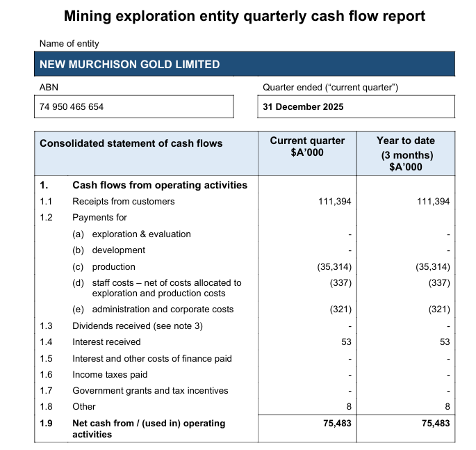This screenshot has height=450, width=476.
Task: Select the NEW MURCHISON GOLD LIMITED entity banner
Action: click(x=247, y=65)
